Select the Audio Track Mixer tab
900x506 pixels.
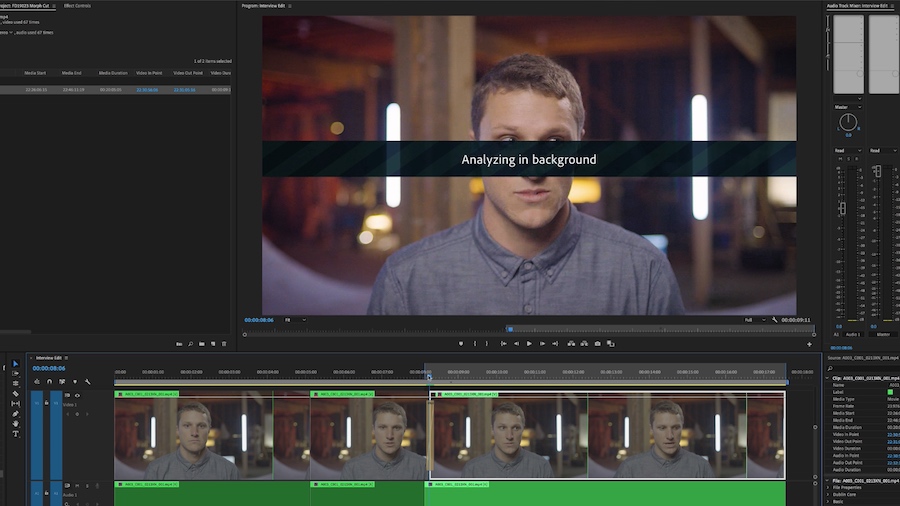pos(857,6)
